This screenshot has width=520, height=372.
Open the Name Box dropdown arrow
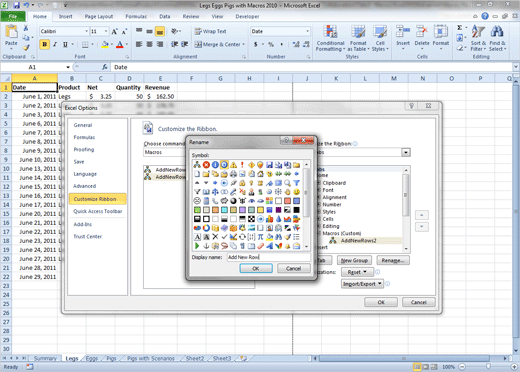(68, 67)
